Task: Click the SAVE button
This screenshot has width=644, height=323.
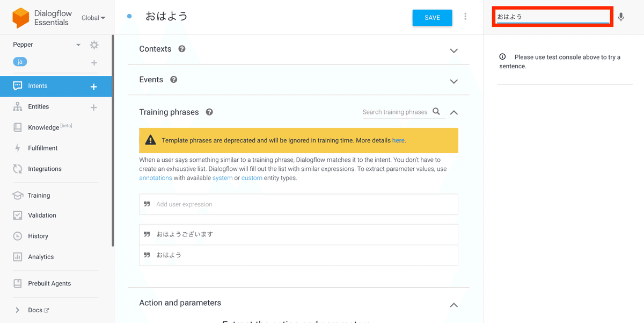Action: pos(432,18)
